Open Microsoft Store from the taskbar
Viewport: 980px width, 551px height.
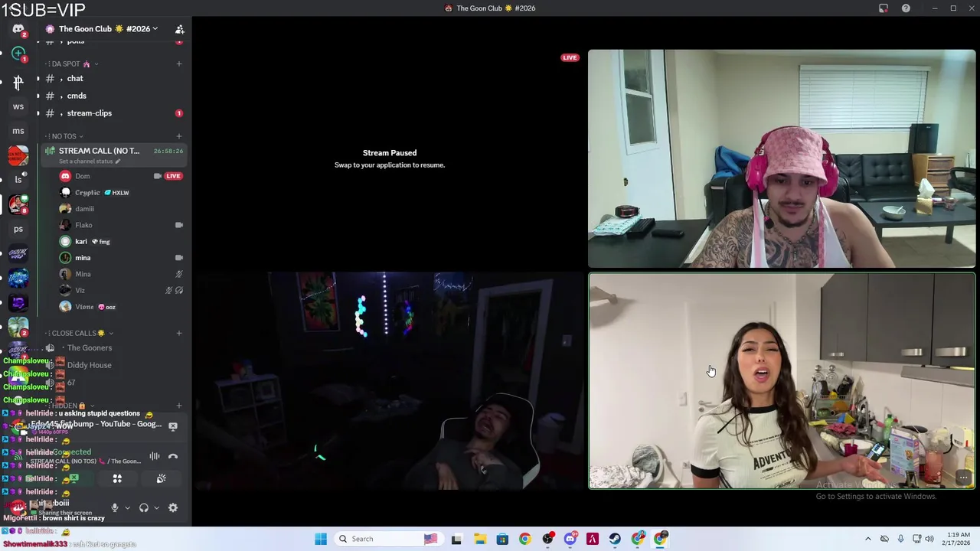502,539
